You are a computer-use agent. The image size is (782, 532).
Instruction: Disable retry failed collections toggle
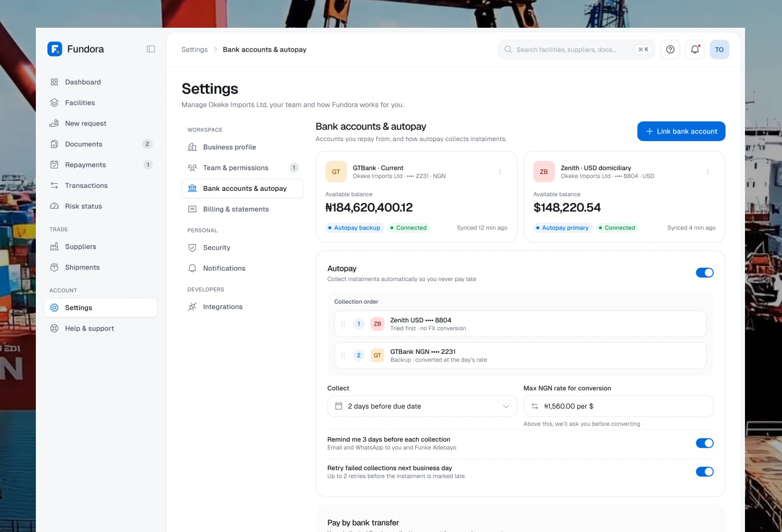[x=704, y=472]
